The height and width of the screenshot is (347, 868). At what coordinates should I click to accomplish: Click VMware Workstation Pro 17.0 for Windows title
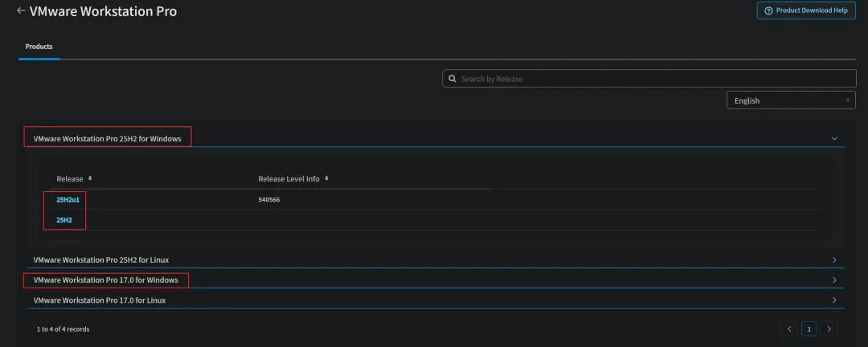pos(106,280)
